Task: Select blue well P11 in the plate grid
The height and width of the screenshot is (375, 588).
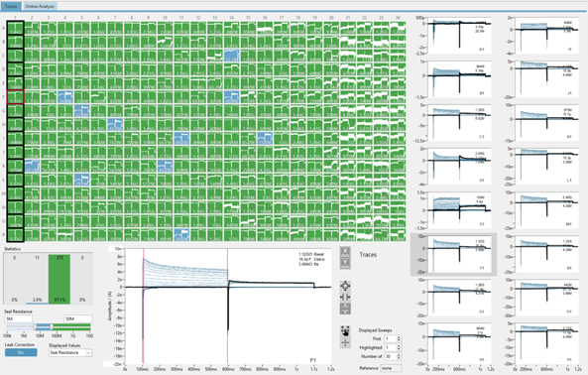Action: click(x=181, y=235)
